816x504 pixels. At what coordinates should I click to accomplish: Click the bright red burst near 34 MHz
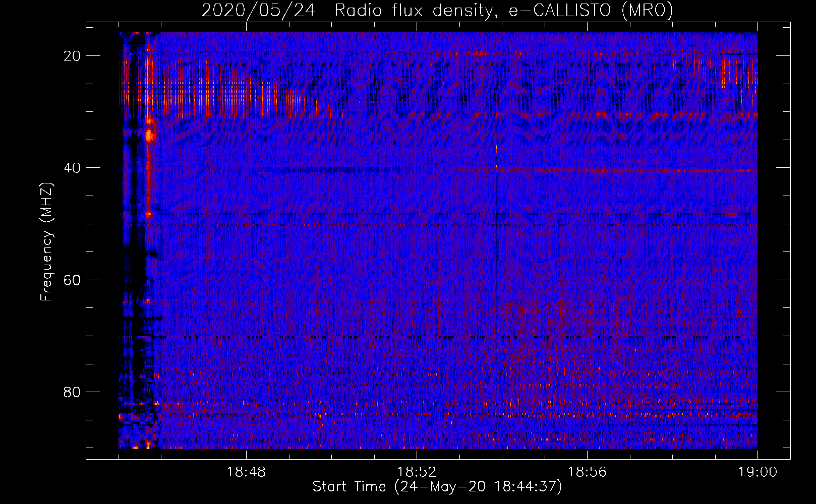coord(149,135)
